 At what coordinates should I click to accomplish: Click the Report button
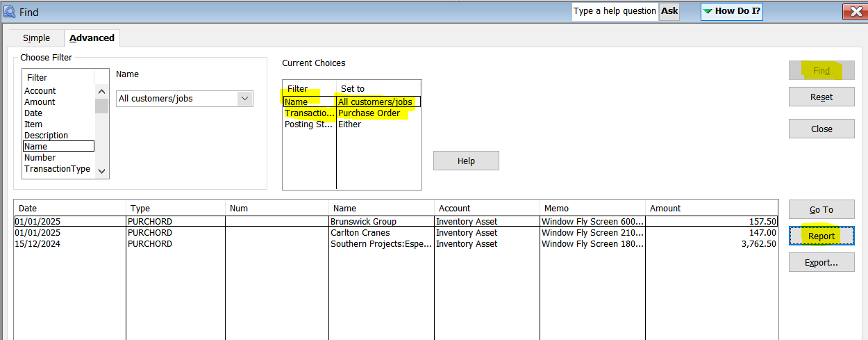[x=821, y=236]
